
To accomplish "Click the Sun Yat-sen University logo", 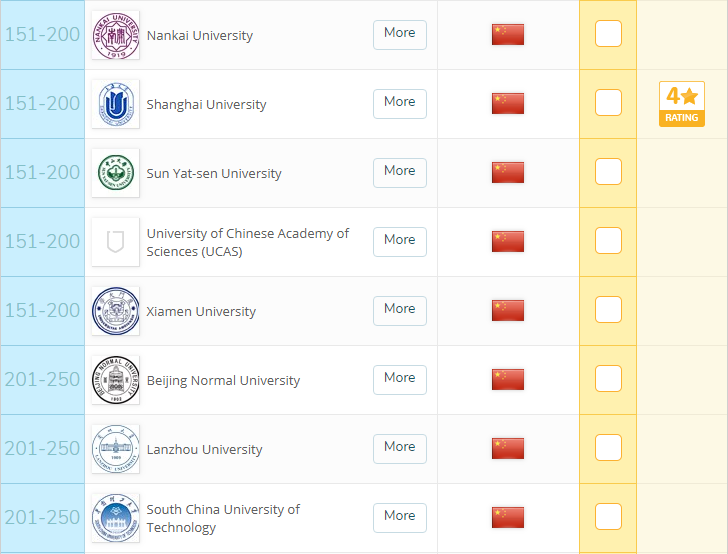I will pyautogui.click(x=115, y=173).
